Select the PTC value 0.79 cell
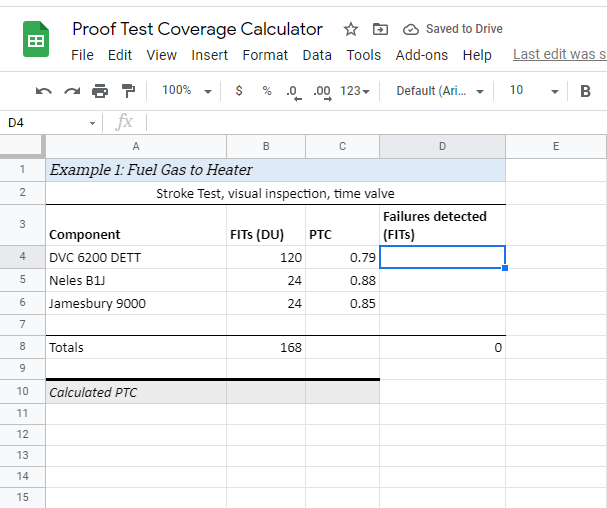The height and width of the screenshot is (508, 607). tap(342, 257)
